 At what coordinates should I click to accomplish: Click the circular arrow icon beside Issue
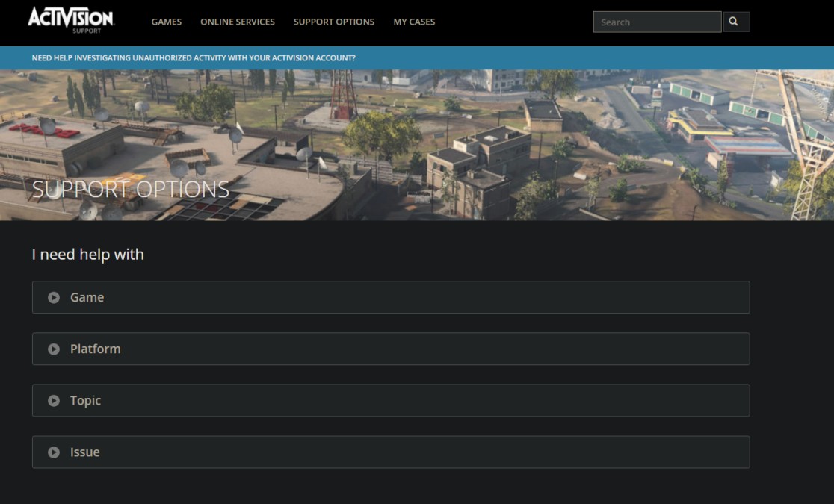tap(54, 452)
